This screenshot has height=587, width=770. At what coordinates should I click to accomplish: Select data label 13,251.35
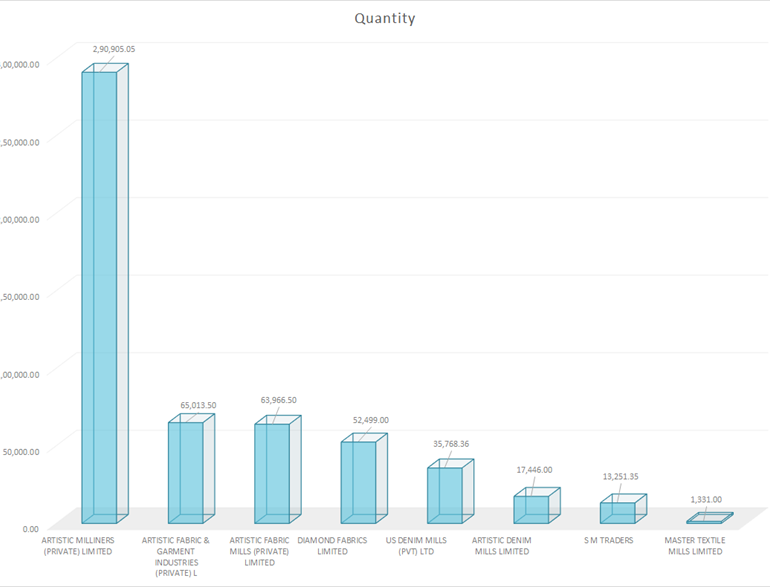coord(621,476)
